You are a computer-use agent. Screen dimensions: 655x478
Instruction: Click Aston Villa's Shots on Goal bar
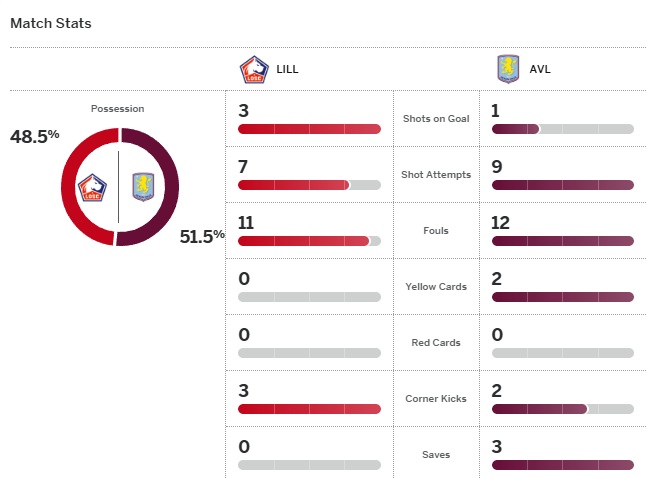tap(562, 129)
